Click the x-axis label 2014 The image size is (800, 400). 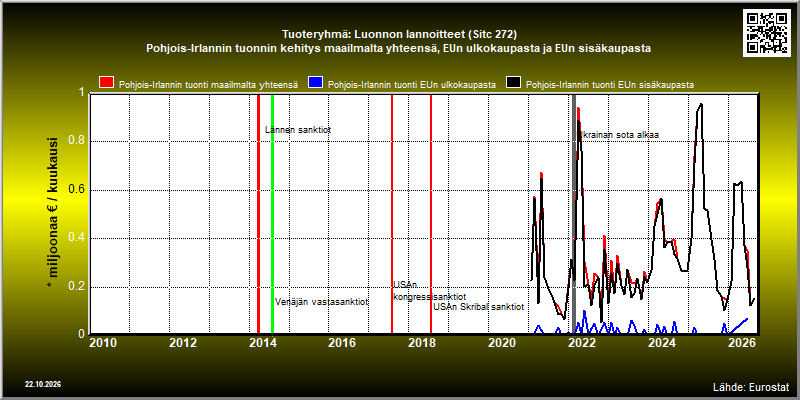click(262, 343)
